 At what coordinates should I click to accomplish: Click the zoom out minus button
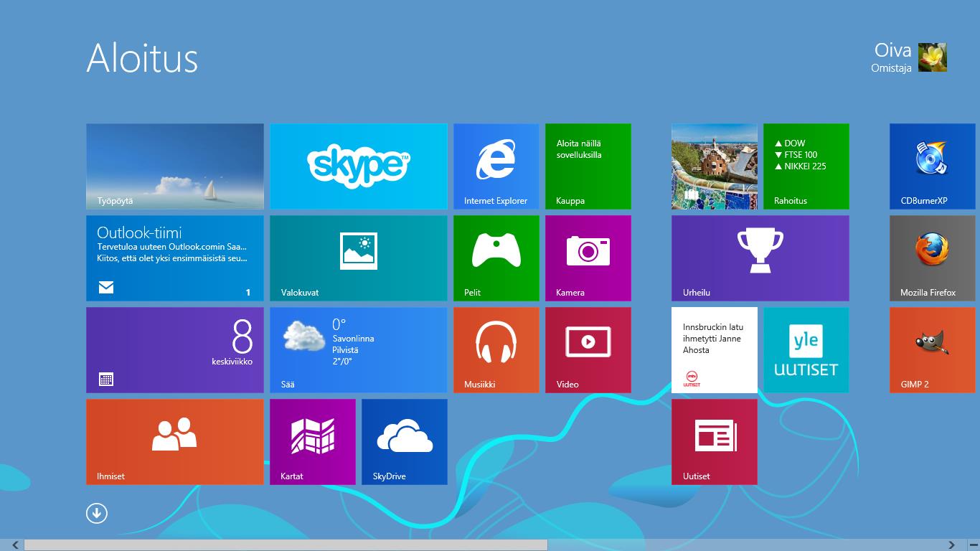pos(974,545)
